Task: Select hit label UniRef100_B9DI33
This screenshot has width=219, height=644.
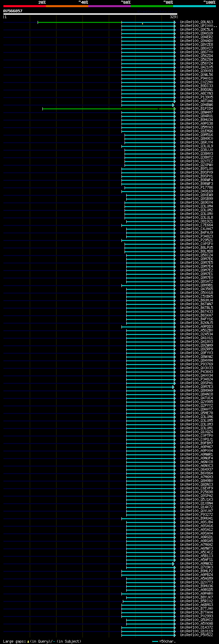Action: tap(196, 86)
